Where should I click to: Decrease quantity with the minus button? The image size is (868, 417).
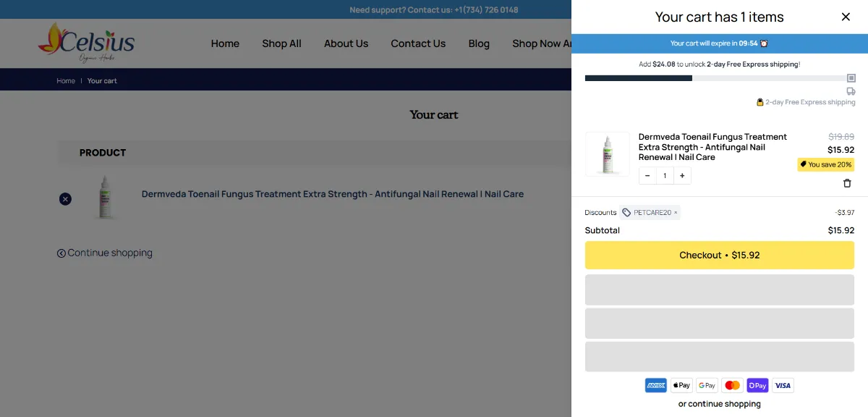(x=647, y=176)
